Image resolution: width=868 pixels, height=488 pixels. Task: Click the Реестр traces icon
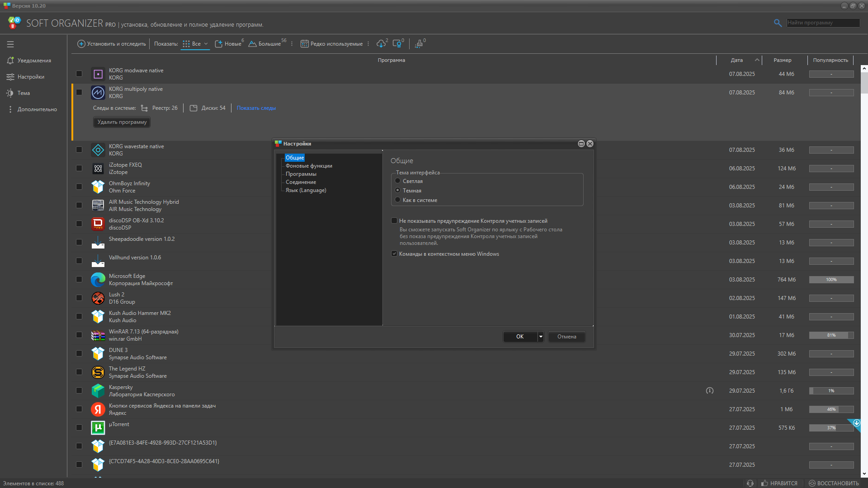(144, 108)
